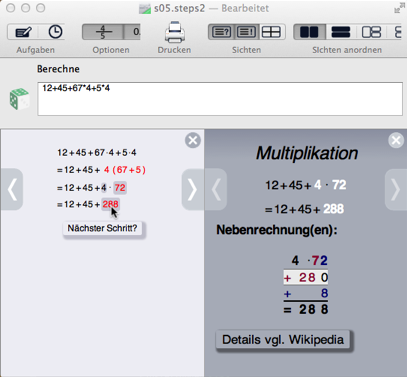The image size is (407, 377).
Task: Click the = 28 8 result row
Action: (306, 310)
